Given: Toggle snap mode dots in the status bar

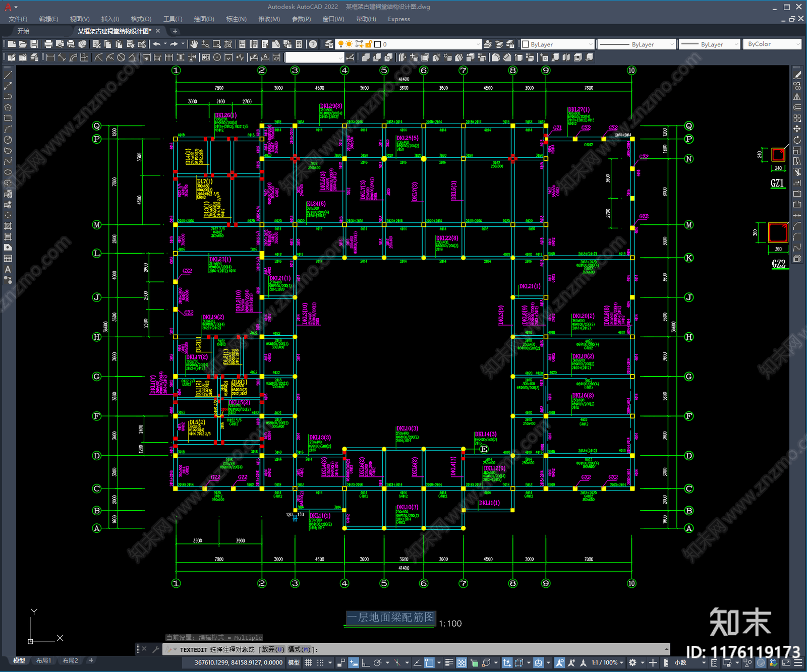Looking at the screenshot, I should (x=320, y=662).
